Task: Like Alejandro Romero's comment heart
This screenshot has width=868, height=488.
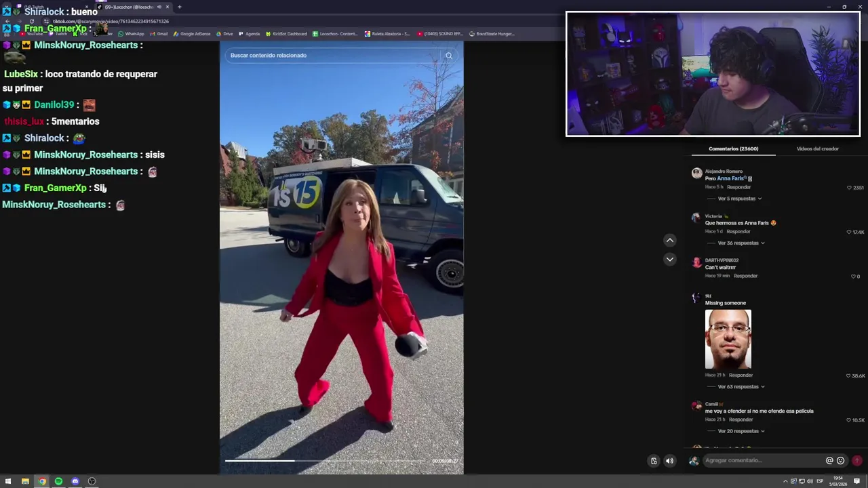Action: click(x=849, y=188)
